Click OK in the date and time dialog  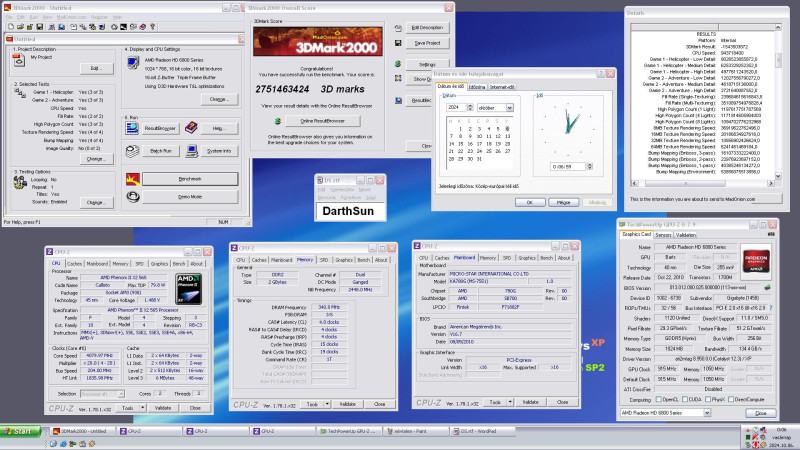tap(530, 203)
